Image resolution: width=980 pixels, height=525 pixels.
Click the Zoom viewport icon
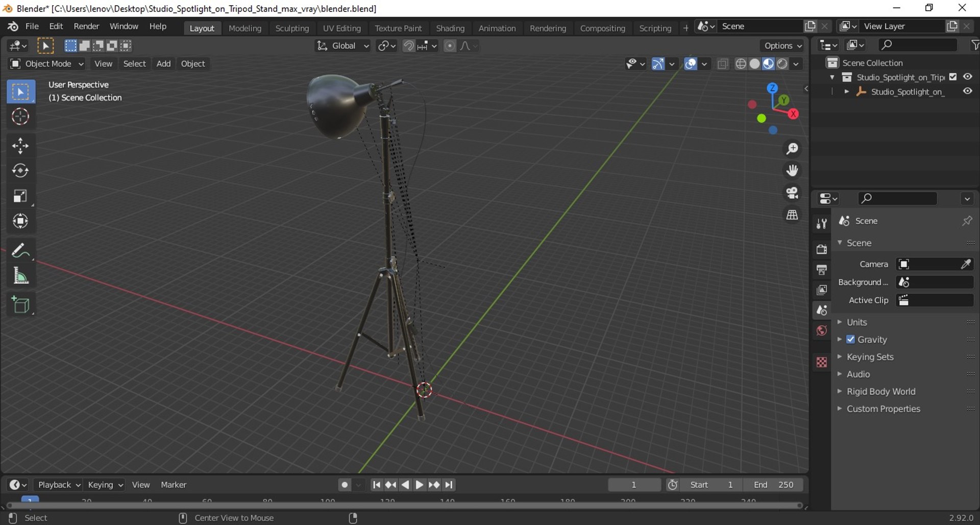pyautogui.click(x=792, y=149)
